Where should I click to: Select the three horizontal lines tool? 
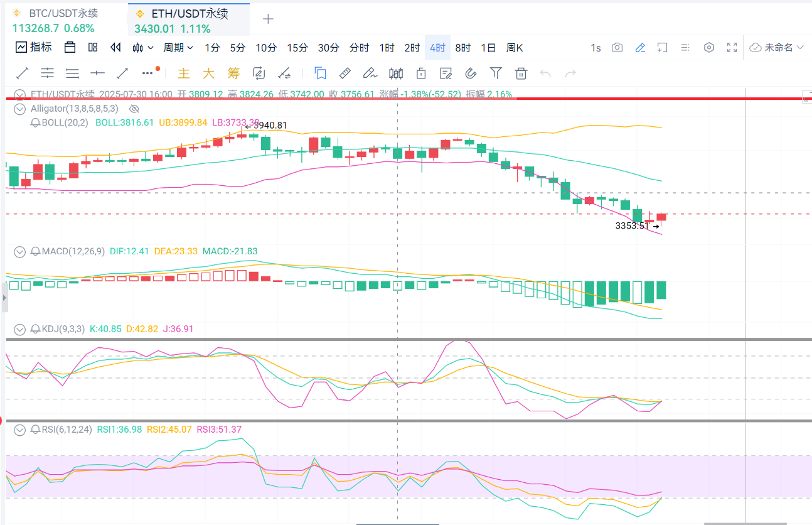click(x=72, y=73)
